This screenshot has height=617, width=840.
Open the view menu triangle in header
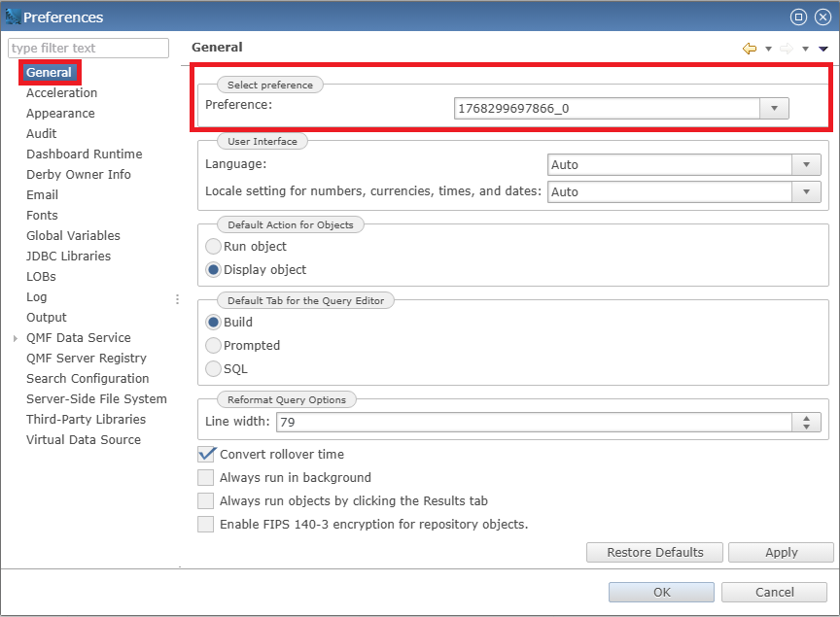tap(823, 49)
